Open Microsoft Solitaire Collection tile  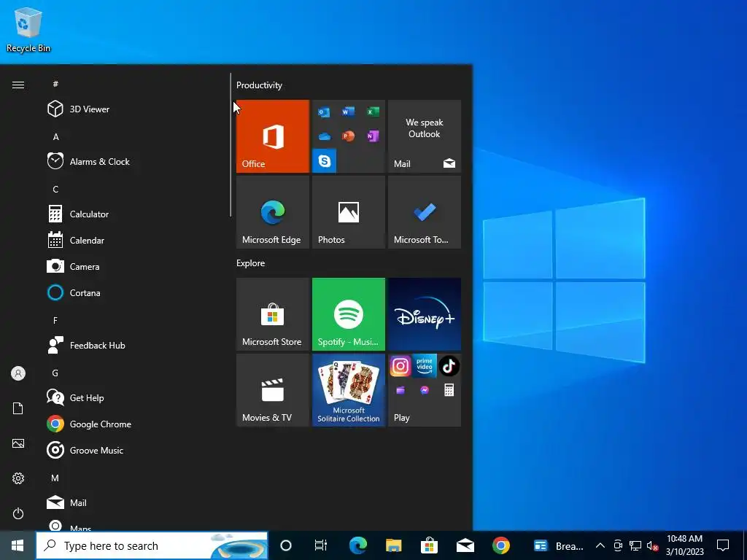tap(349, 391)
